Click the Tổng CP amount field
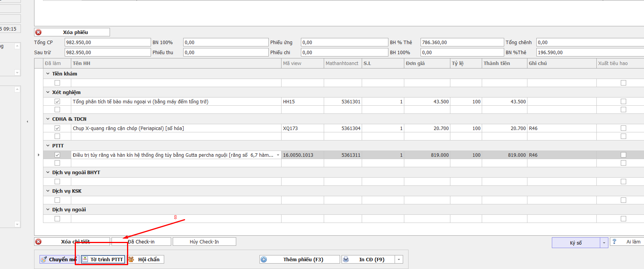Viewport: 644px width, 269px height. point(107,42)
